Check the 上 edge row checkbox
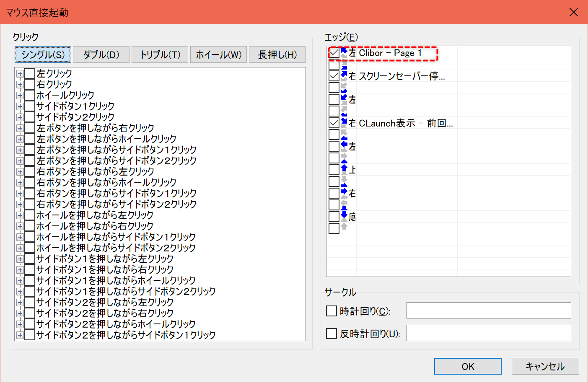Image resolution: width=588 pixels, height=383 pixels. click(334, 170)
